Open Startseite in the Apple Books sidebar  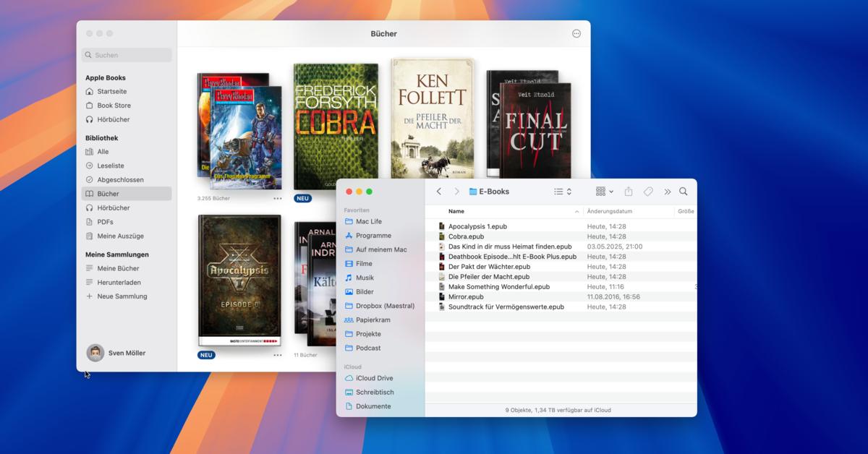[x=112, y=92]
